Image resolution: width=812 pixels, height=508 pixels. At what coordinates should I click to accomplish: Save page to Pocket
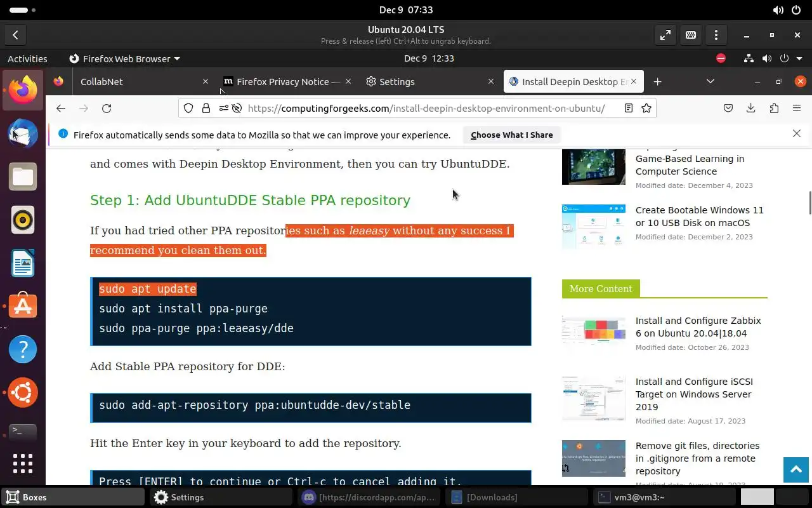[x=728, y=108]
